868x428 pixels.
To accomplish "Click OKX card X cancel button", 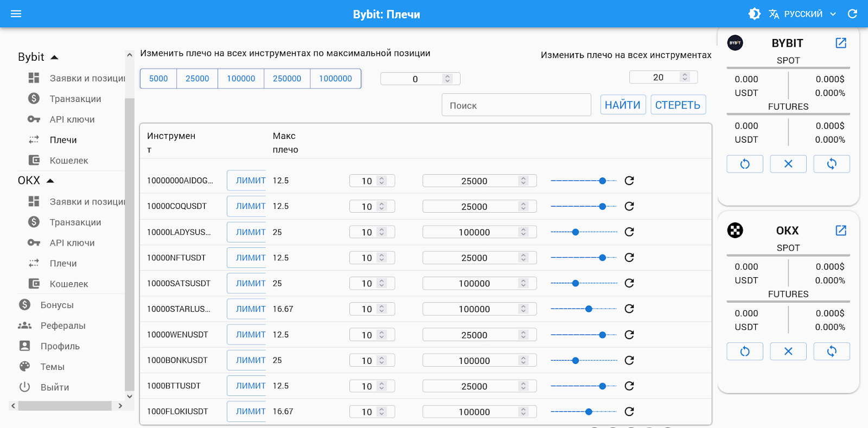I will [x=788, y=352].
